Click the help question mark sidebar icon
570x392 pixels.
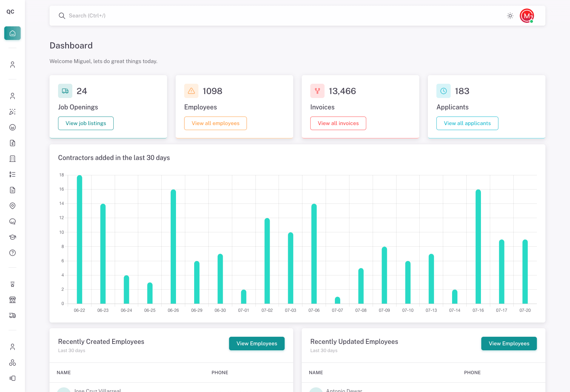12,253
